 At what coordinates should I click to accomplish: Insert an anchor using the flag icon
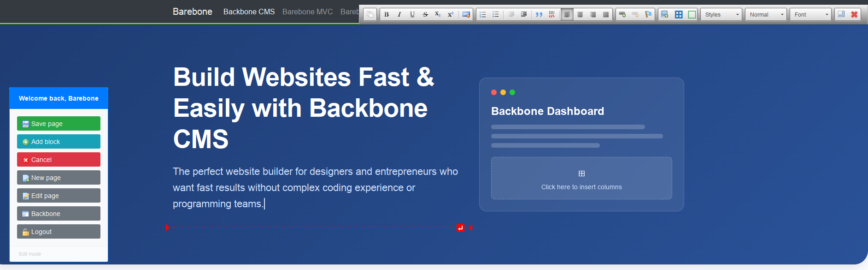click(x=648, y=14)
